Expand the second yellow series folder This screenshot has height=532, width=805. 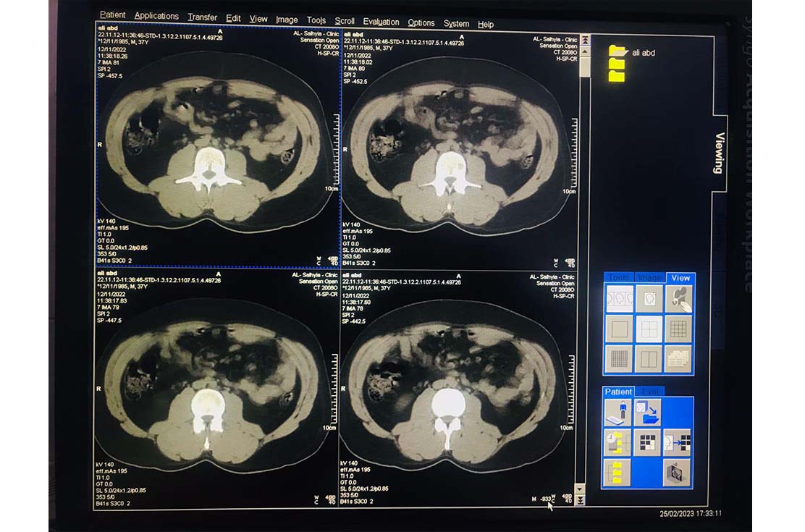pos(617,64)
